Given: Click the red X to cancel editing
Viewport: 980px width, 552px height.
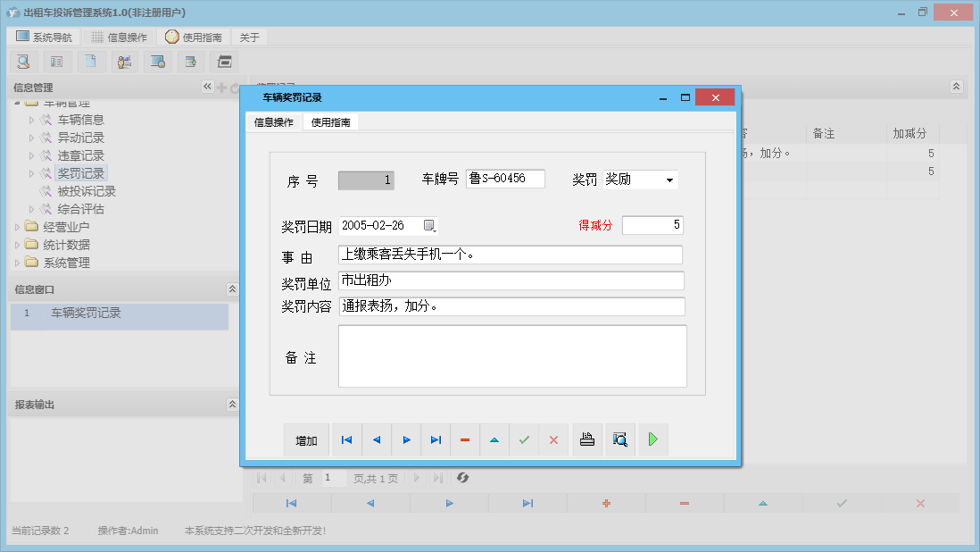Looking at the screenshot, I should pyautogui.click(x=553, y=439).
